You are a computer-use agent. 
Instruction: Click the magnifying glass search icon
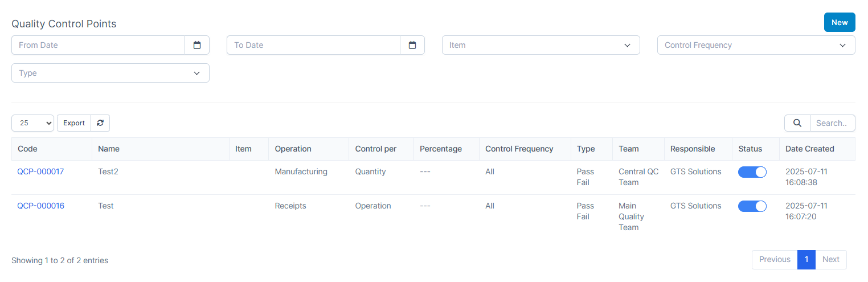797,123
